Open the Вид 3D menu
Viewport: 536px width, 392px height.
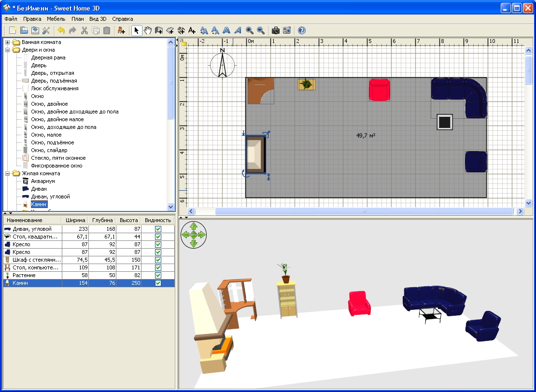click(x=98, y=19)
